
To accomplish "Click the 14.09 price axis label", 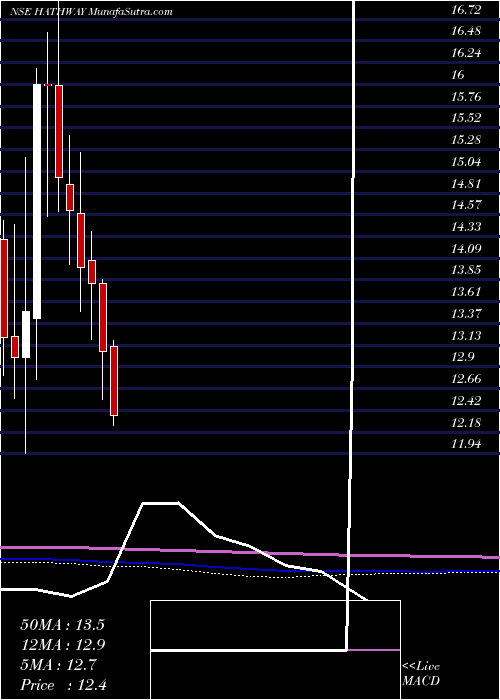I will tap(466, 249).
